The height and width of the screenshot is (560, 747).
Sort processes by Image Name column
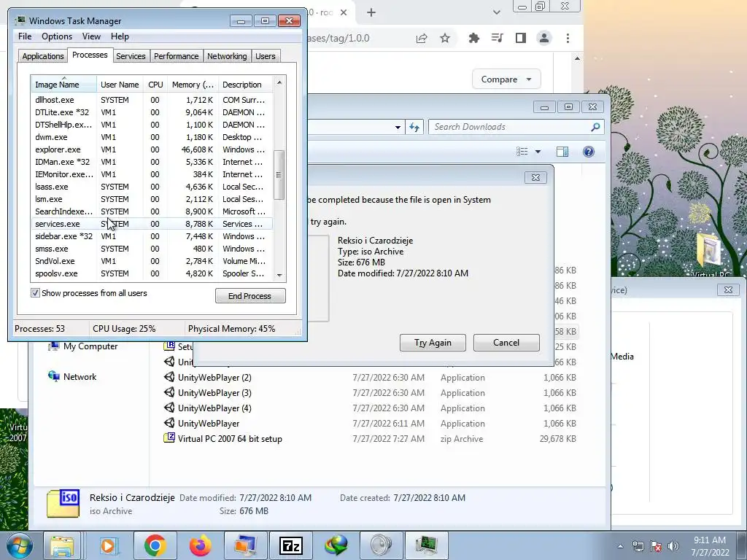pos(63,85)
